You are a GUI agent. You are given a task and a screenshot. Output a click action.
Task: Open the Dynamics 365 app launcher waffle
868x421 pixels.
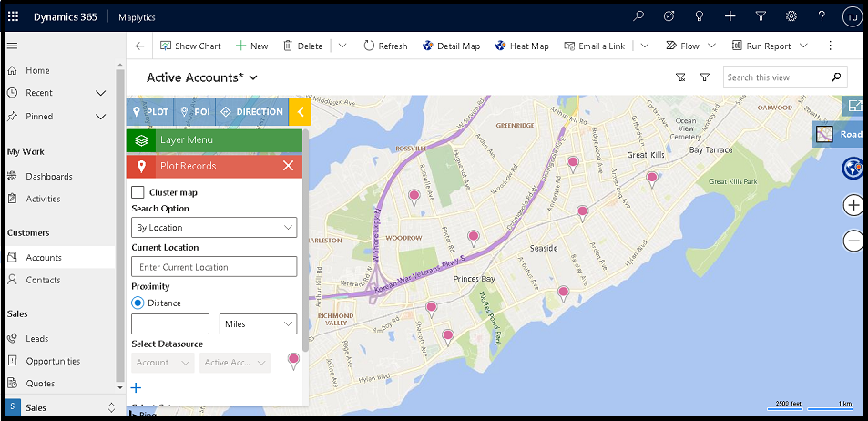click(13, 16)
